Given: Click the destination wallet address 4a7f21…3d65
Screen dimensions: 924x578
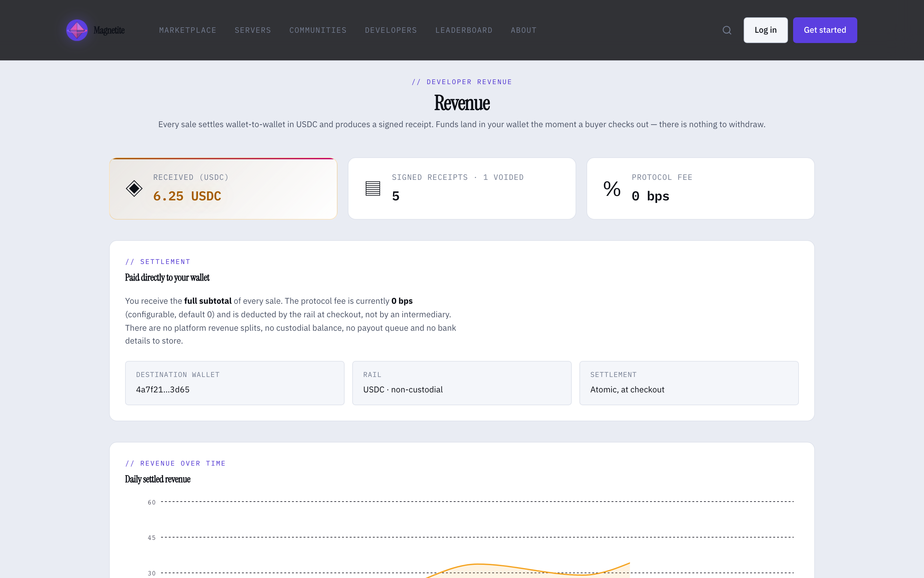Looking at the screenshot, I should point(163,390).
